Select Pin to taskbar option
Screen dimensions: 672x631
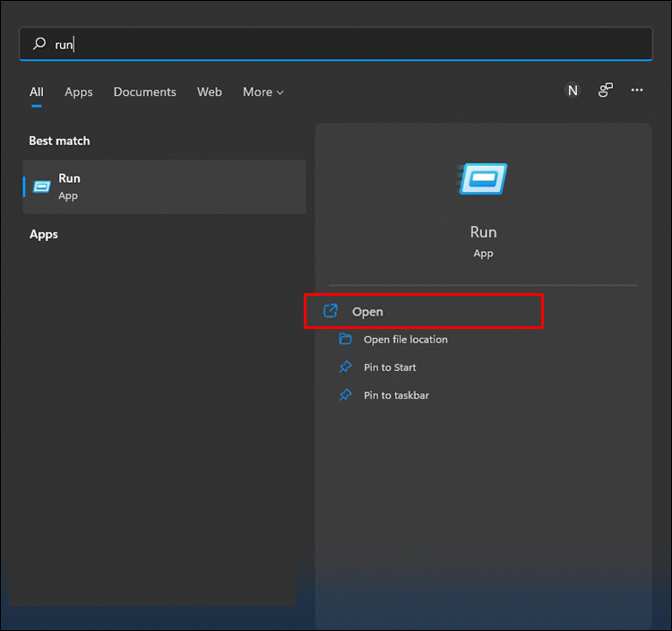[396, 395]
